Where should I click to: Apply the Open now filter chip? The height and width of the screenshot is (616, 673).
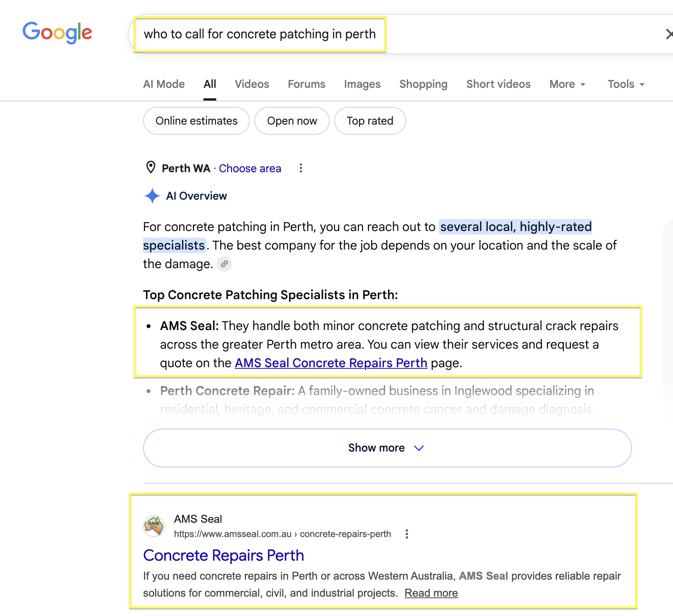tap(292, 121)
